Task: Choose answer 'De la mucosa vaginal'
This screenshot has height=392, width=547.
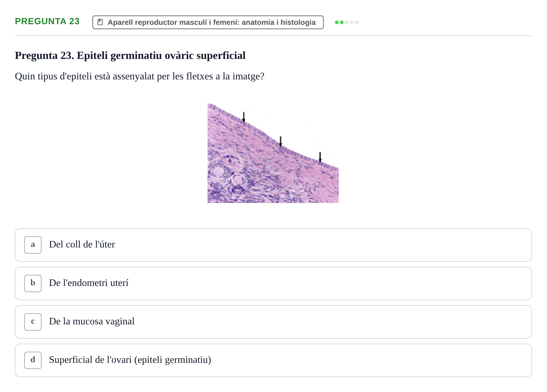Action: (273, 322)
